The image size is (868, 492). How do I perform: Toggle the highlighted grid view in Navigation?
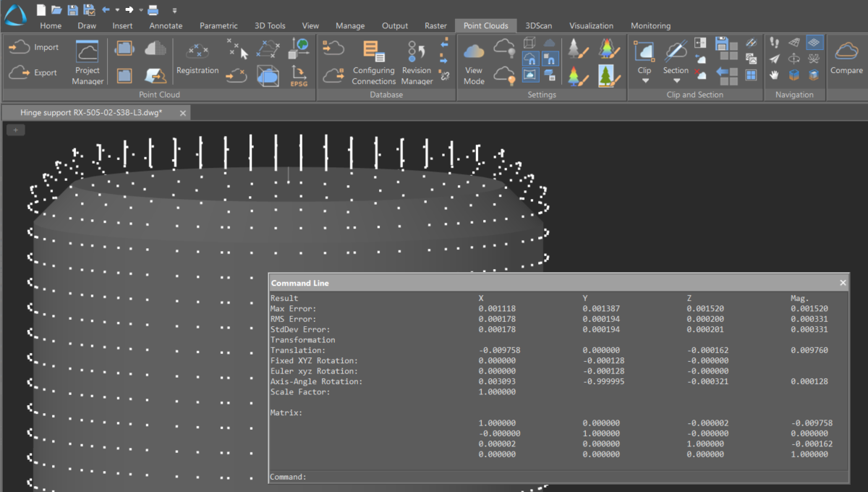coord(814,42)
